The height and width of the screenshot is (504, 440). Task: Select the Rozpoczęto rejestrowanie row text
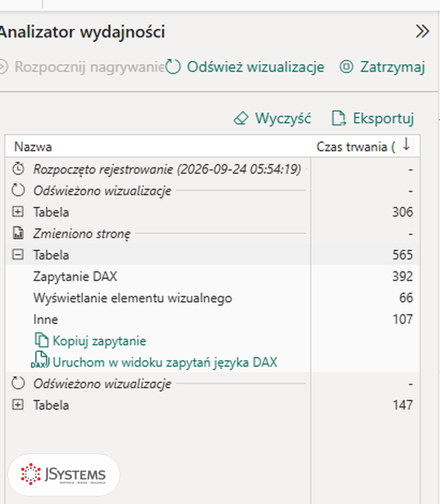[x=167, y=169]
